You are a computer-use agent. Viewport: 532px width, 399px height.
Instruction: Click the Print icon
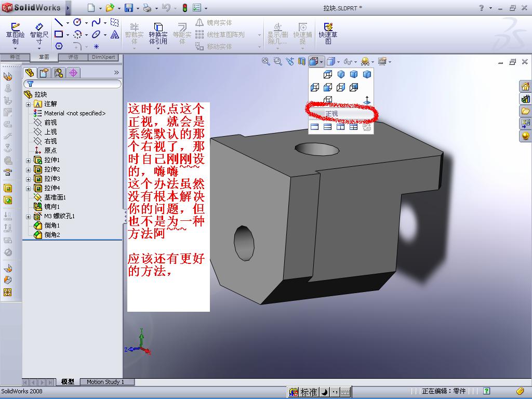[x=147, y=8]
